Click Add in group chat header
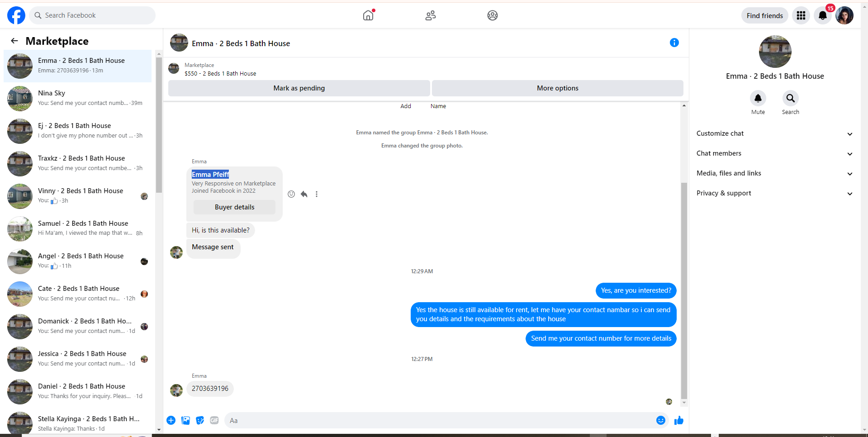 [x=406, y=106]
